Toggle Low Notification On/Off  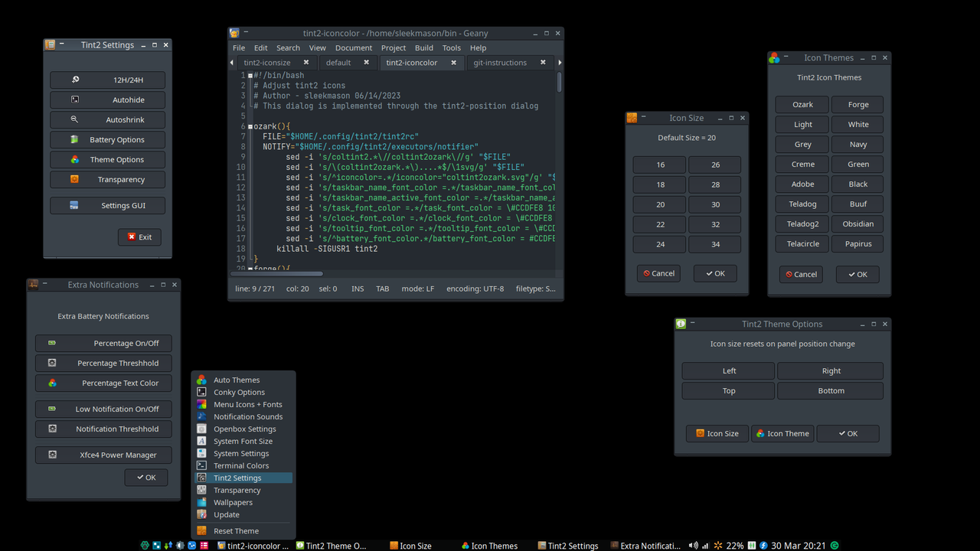pos(103,409)
